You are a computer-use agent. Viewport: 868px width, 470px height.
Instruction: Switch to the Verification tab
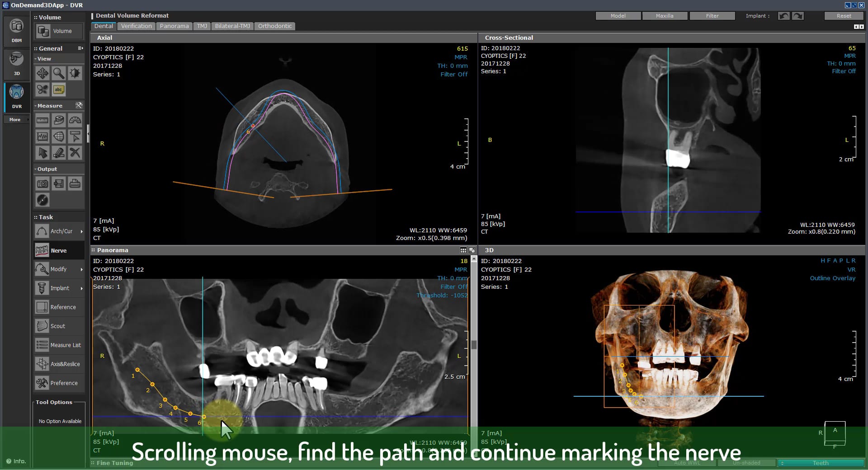(x=136, y=26)
